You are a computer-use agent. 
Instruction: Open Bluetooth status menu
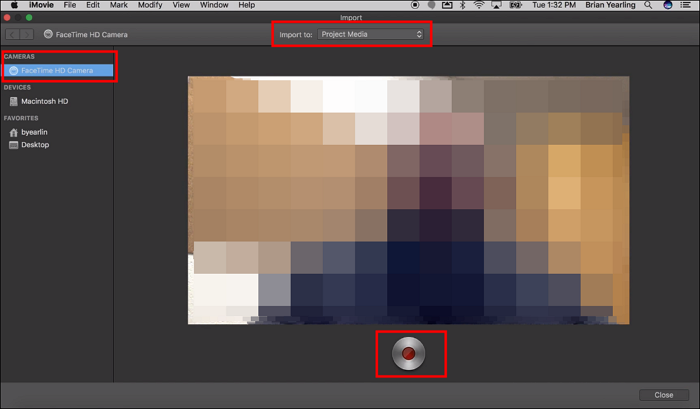463,5
